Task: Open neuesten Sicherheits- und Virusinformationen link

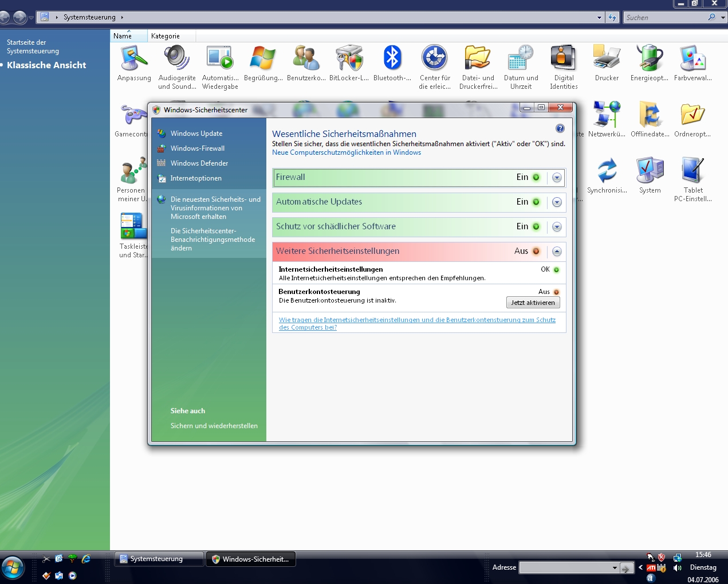Action: pos(215,208)
